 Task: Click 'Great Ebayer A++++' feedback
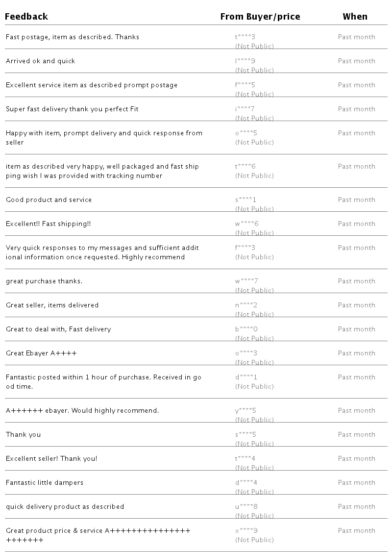[41, 353]
